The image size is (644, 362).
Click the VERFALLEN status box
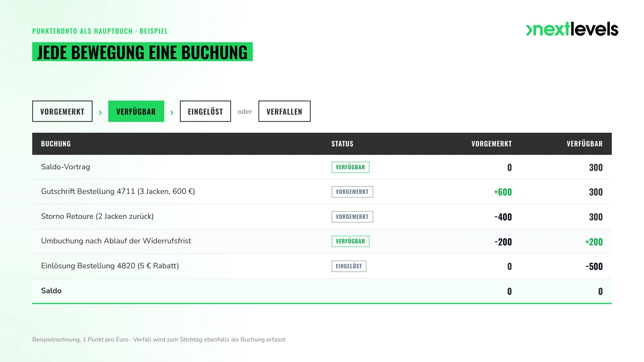(285, 111)
